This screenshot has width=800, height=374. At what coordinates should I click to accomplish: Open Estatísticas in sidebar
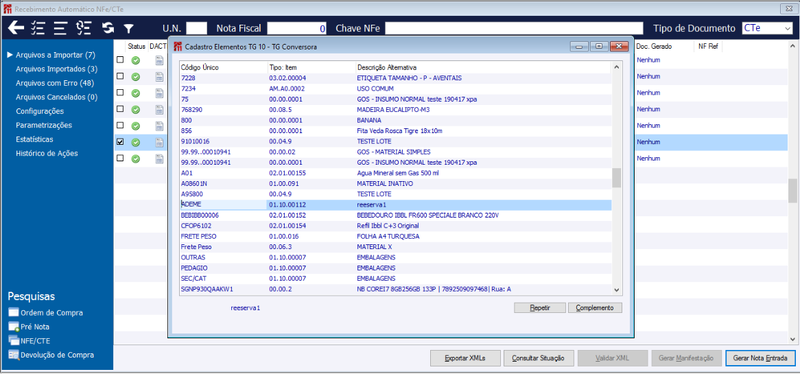coord(34,139)
